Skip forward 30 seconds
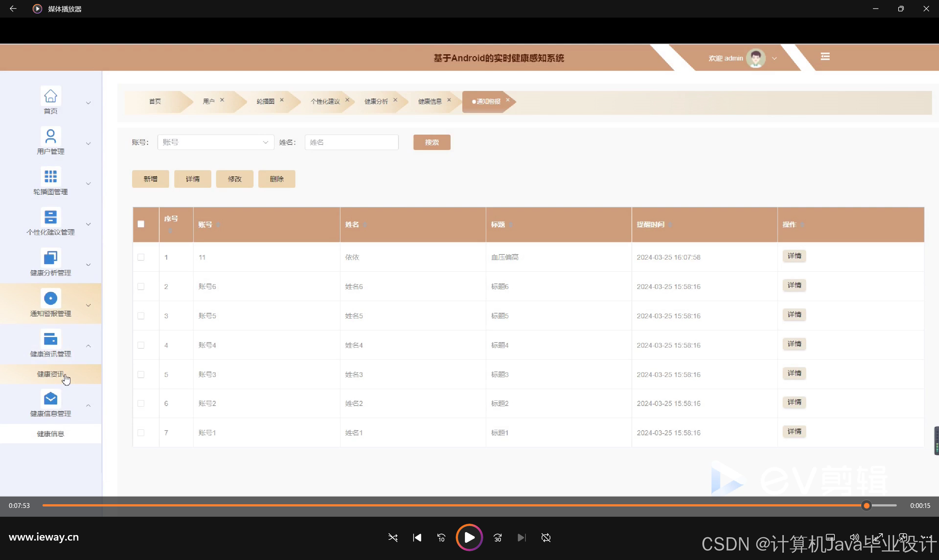This screenshot has width=939, height=560. coord(498,537)
